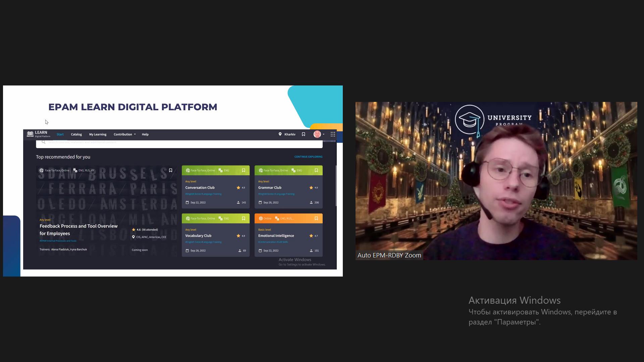
Task: Go to My Learning
Action: 98,134
